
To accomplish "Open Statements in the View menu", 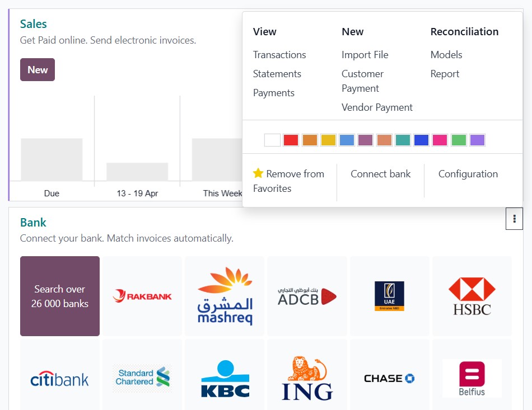I will click(277, 74).
